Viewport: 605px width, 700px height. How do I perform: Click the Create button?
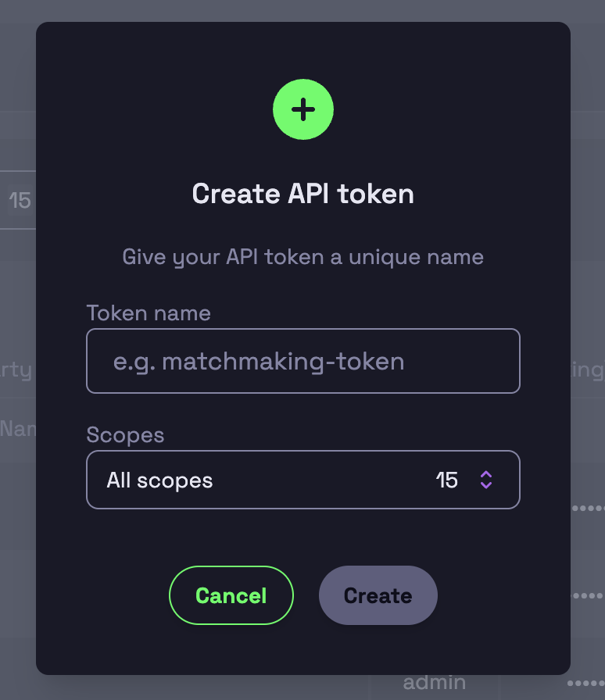[x=378, y=595]
